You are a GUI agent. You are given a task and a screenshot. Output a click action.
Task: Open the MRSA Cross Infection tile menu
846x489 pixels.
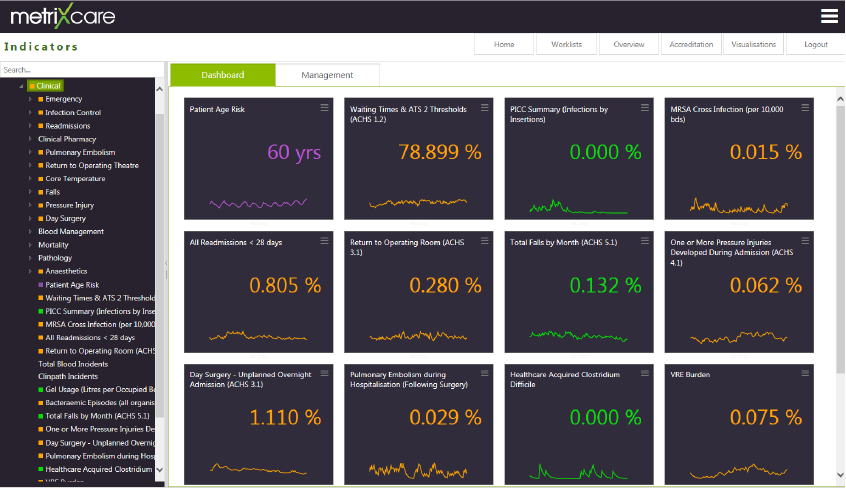(804, 107)
